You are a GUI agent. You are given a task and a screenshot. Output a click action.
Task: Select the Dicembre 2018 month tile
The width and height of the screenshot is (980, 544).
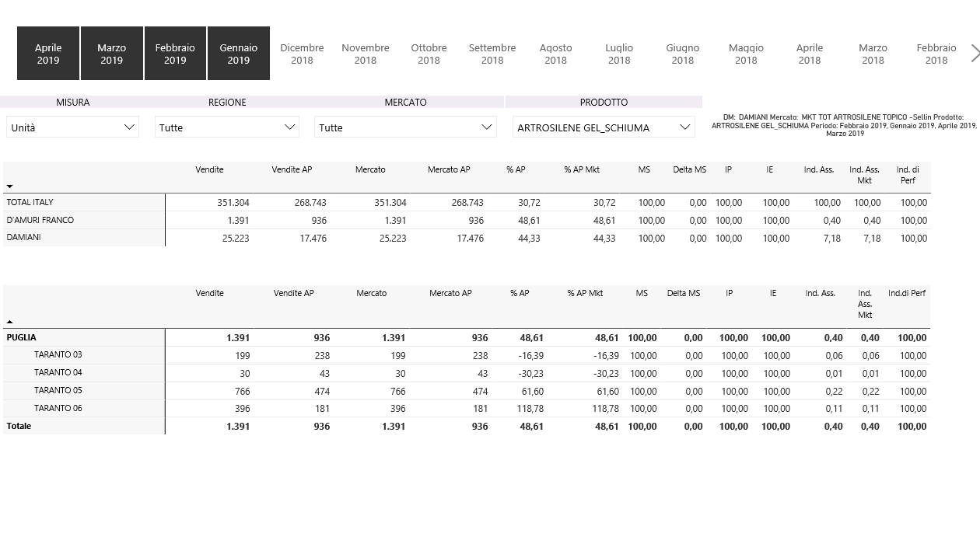(302, 54)
